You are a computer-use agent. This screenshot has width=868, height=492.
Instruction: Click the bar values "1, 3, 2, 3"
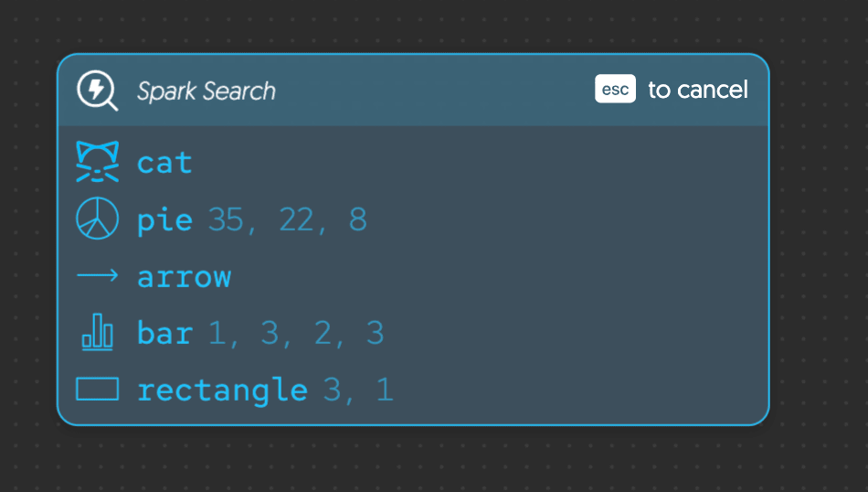296,334
